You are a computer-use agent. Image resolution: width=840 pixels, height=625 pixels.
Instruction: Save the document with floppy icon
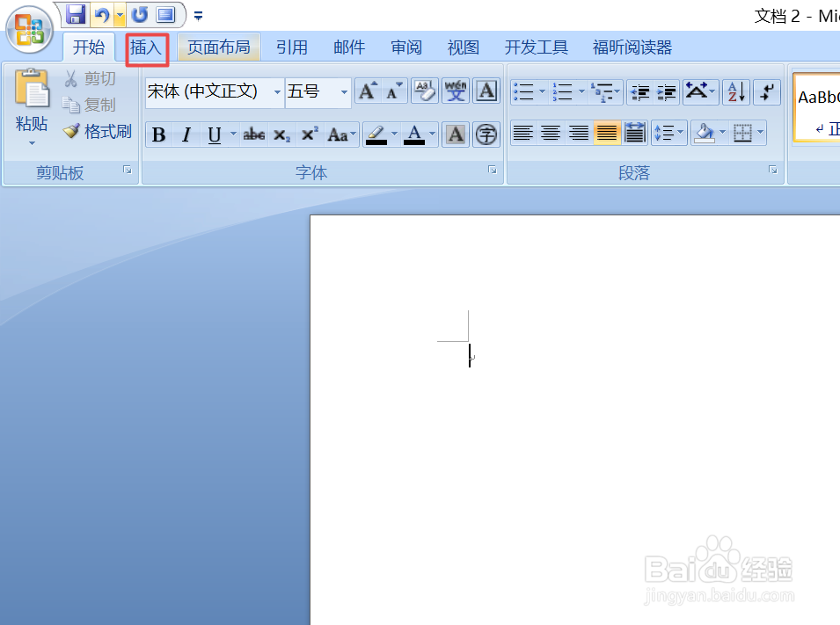[x=76, y=14]
